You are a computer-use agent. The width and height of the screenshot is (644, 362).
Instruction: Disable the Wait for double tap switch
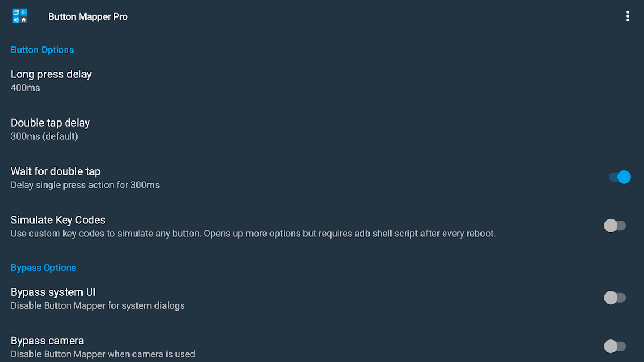click(620, 177)
